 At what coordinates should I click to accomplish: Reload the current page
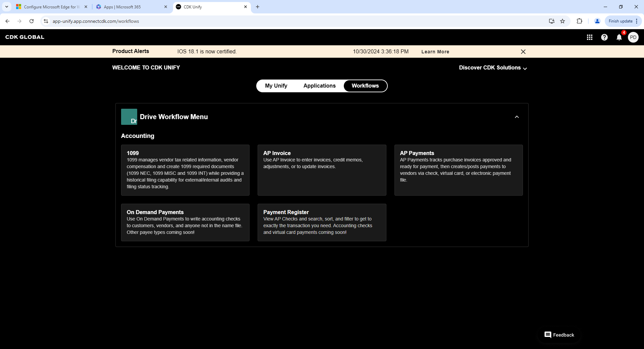(x=32, y=21)
